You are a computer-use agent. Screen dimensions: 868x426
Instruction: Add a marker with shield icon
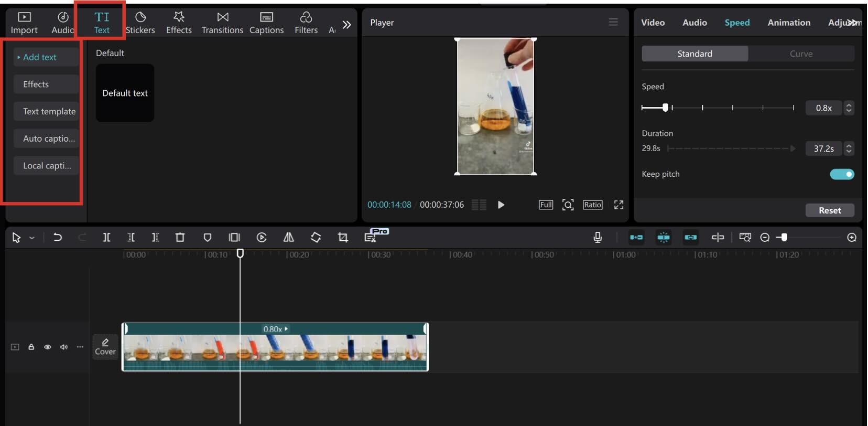pyautogui.click(x=208, y=238)
